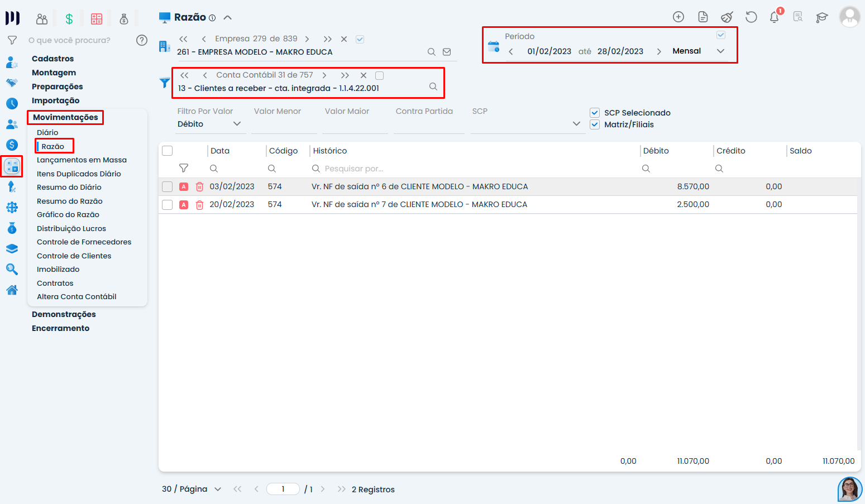Open the graduation cap training icon
This screenshot has width=865, height=504.
click(821, 17)
